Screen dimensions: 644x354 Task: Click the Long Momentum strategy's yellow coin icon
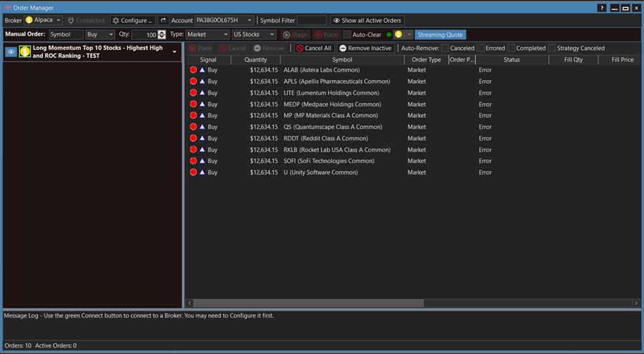coord(25,51)
